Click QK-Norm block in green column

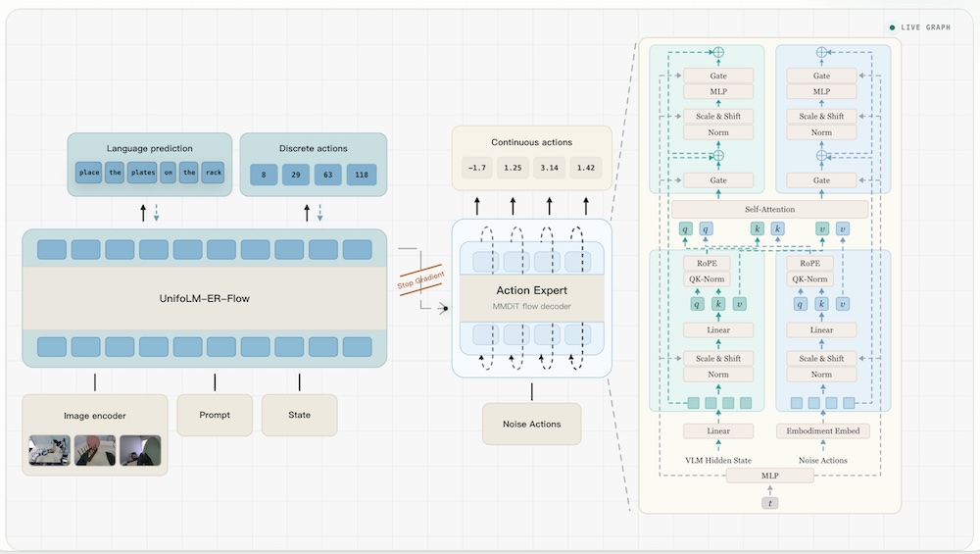pos(707,279)
